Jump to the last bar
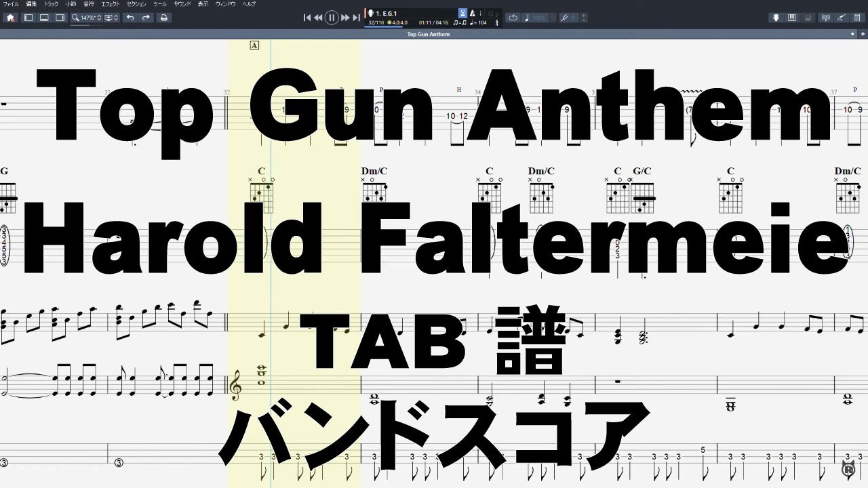The width and height of the screenshot is (868, 488). 356,18
